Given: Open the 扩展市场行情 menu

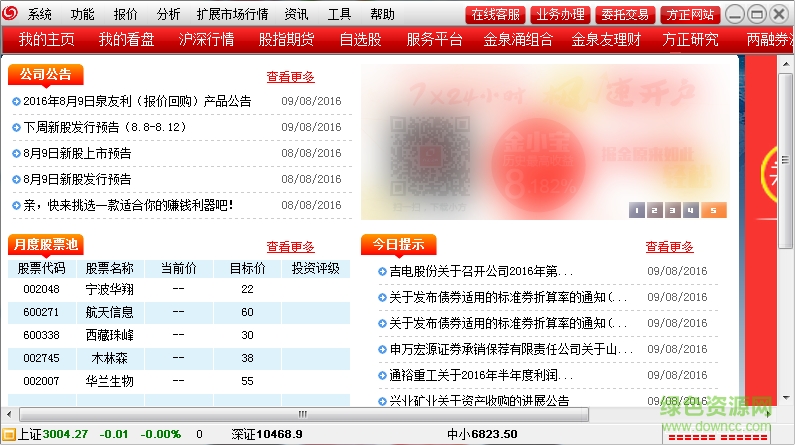Looking at the screenshot, I should (233, 14).
